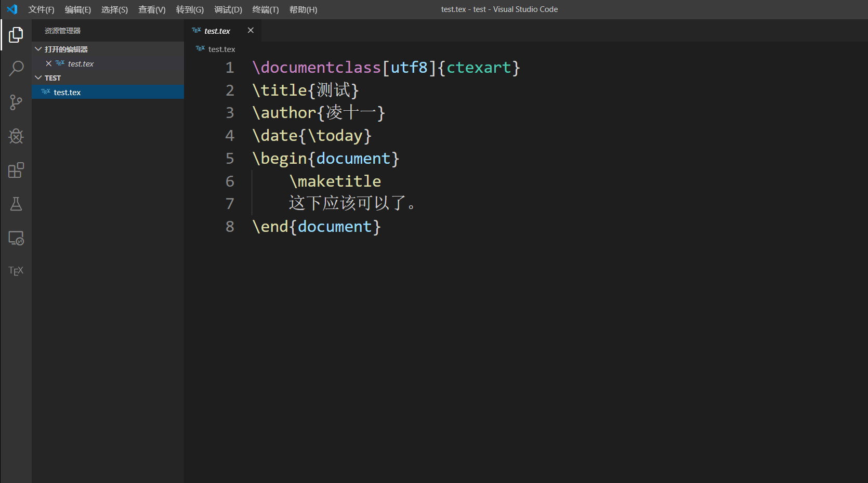Close the test.tex editor tab
The height and width of the screenshot is (483, 868).
point(251,30)
